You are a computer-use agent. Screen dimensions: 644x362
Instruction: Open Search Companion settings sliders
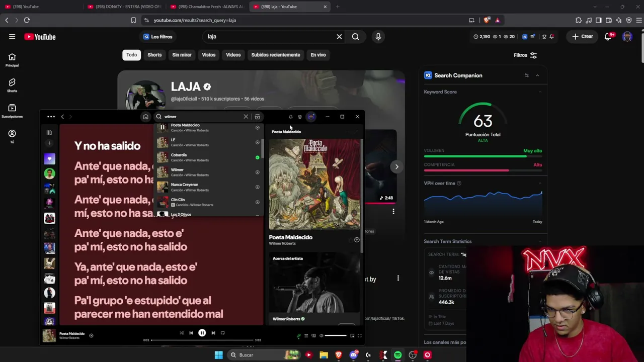[x=526, y=75]
